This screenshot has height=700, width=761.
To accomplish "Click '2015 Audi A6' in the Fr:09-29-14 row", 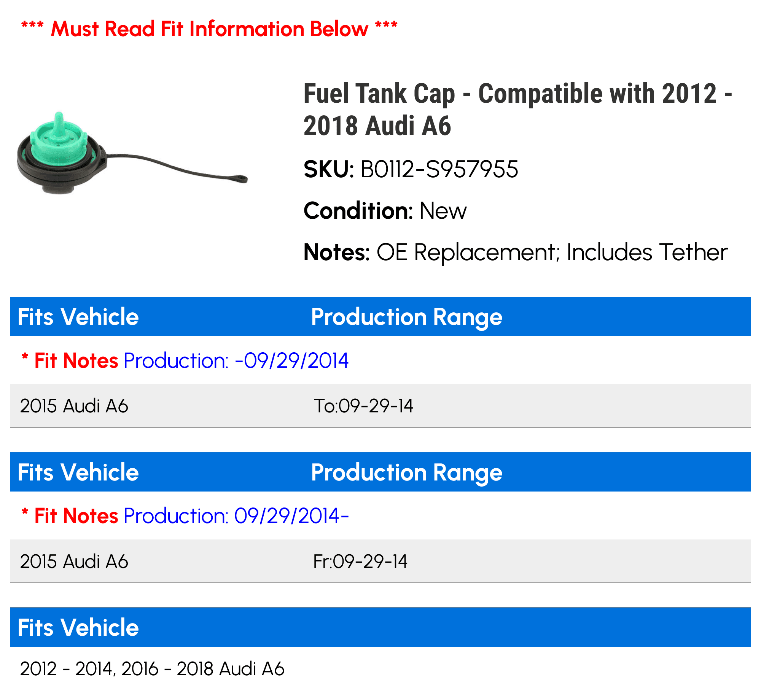I will point(74,562).
